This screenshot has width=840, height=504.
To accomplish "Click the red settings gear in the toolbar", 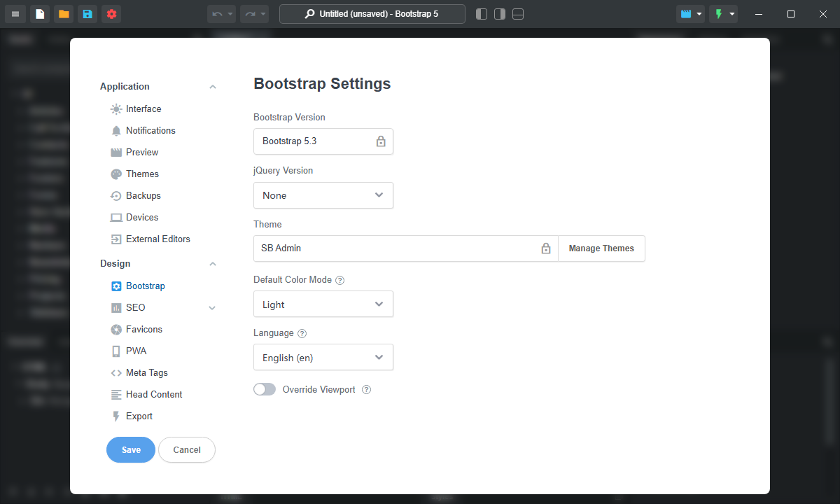I will [x=111, y=13].
